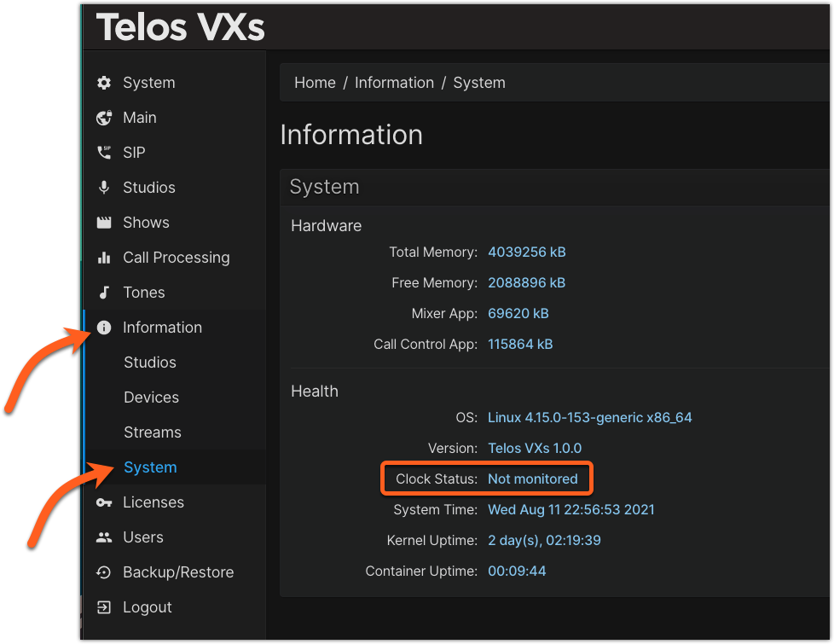Viewport: 834px width, 644px height.
Task: Click the Backup/Restore history icon
Action: pos(104,572)
